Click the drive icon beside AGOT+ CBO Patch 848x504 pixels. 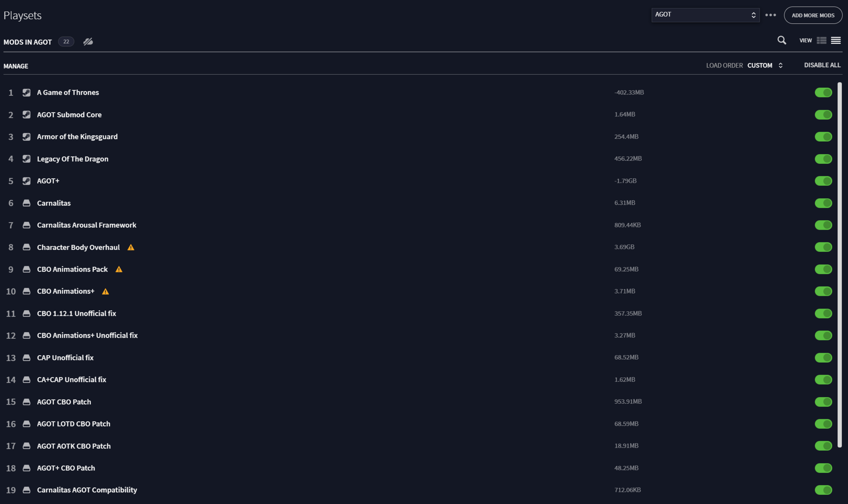coord(26,468)
